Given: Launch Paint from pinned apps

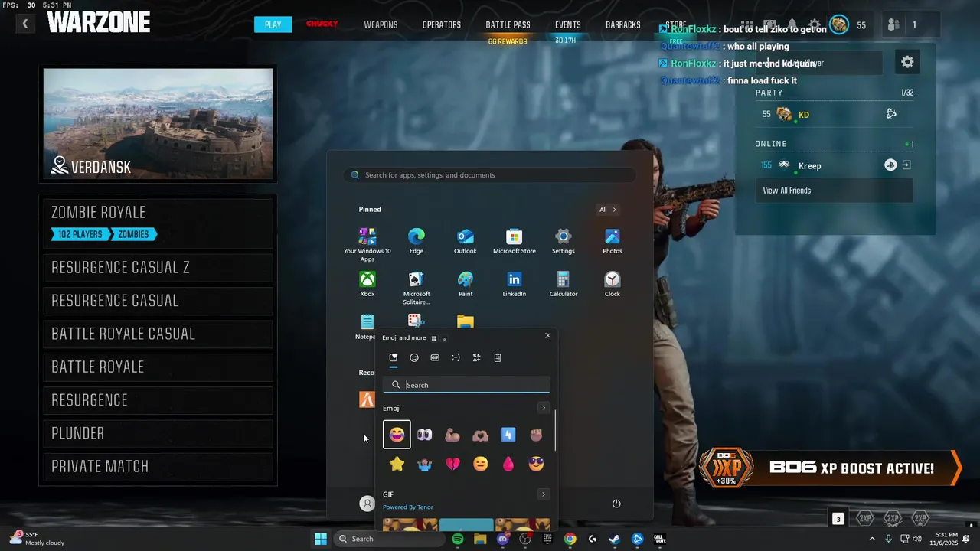Looking at the screenshot, I should coord(465,284).
